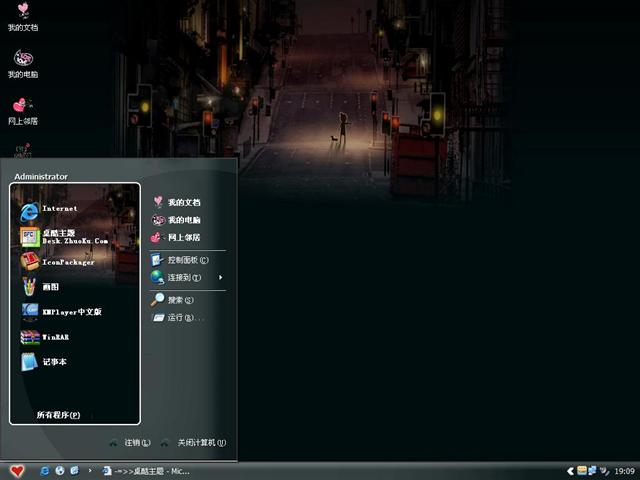Click the 搜索 magnifier icon
Viewport: 640px width, 480px height.
tap(157, 300)
